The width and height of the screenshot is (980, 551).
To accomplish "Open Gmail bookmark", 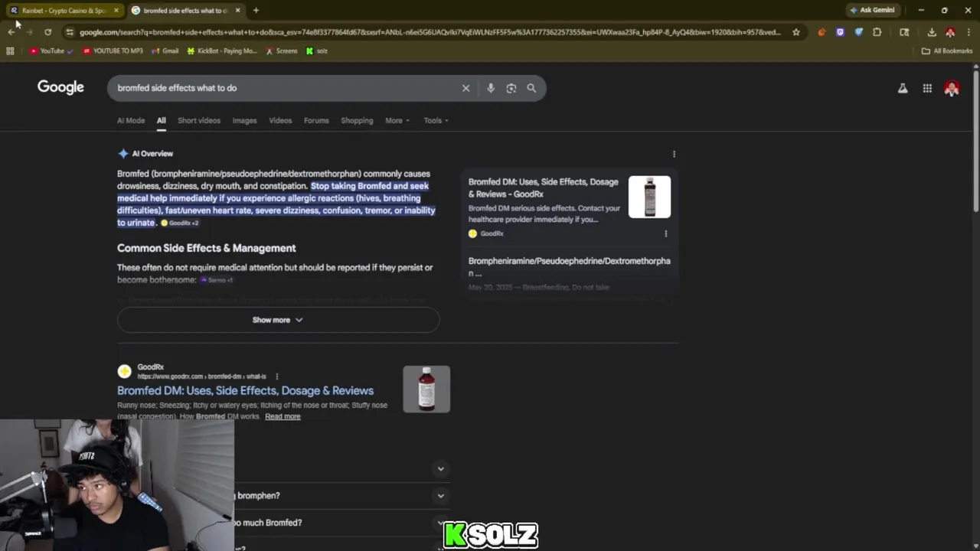I will [x=165, y=51].
